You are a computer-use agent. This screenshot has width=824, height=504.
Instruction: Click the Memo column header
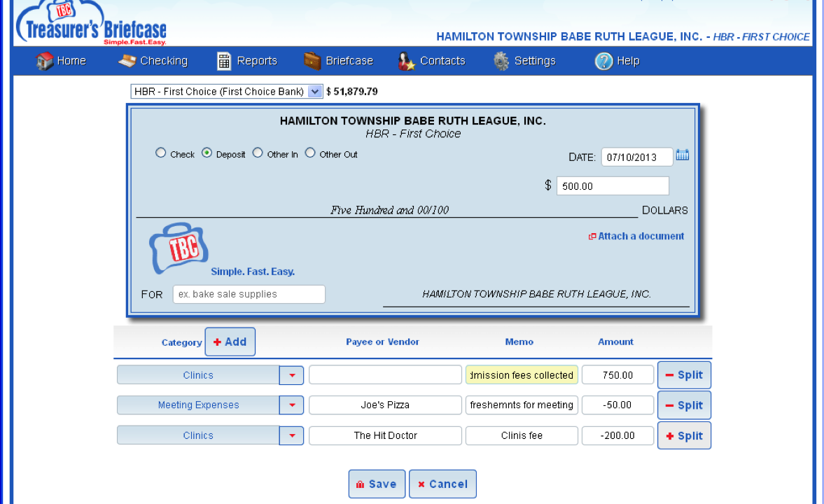(519, 342)
